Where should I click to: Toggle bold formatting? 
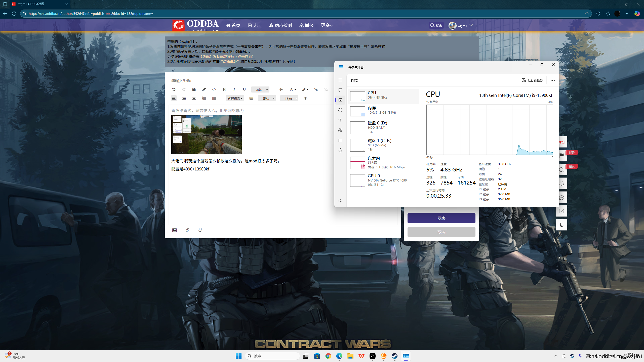pos(224,89)
